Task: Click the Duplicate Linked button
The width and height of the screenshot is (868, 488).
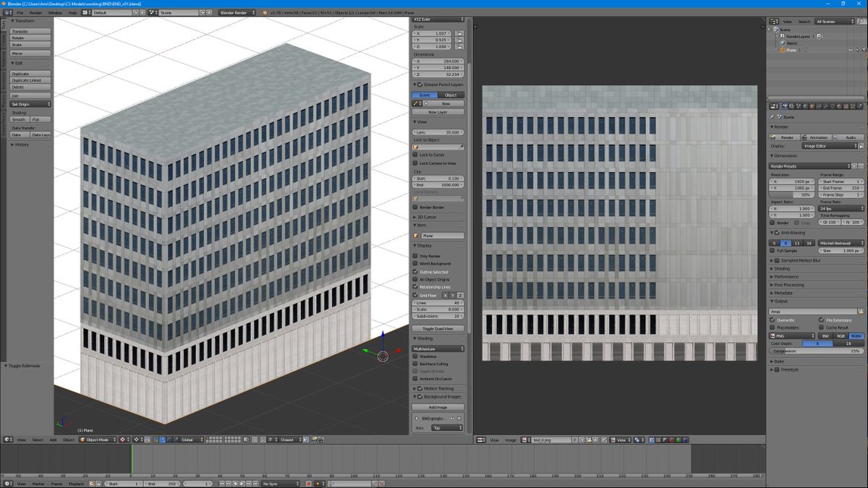Action: pyautogui.click(x=30, y=80)
